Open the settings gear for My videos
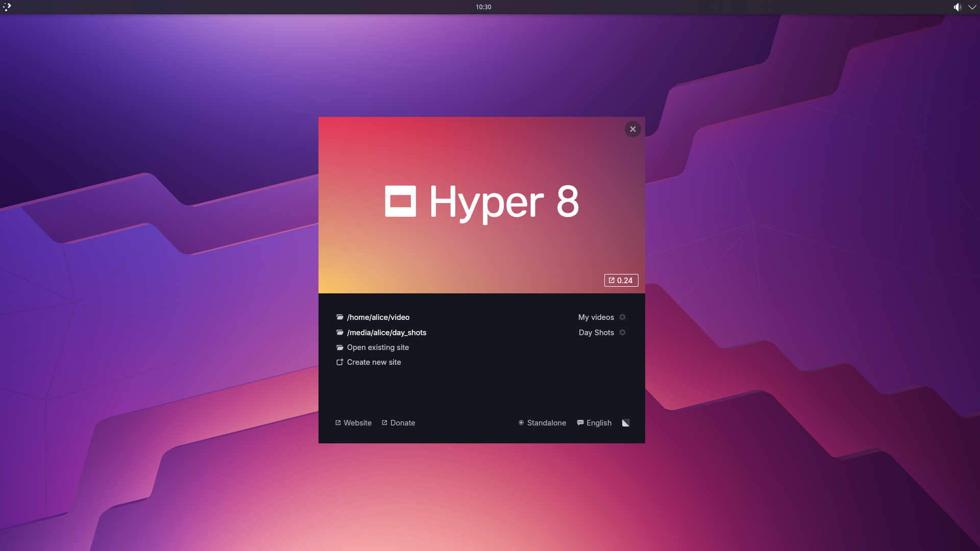The height and width of the screenshot is (551, 980). (623, 317)
